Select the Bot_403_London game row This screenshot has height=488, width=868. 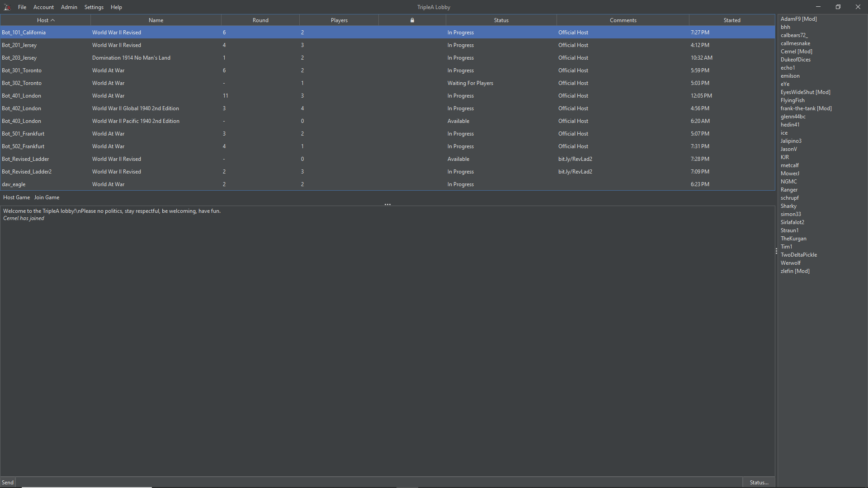point(387,121)
